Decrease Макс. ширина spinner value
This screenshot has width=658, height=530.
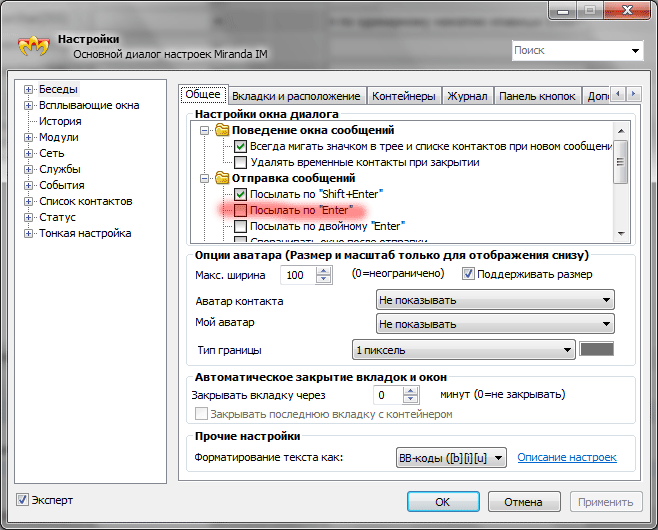(323, 279)
